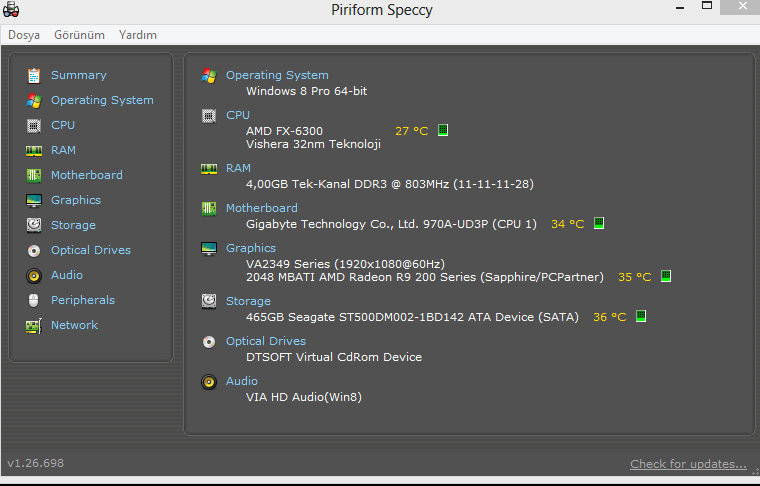Click the Optical Drives disc icon in sidebar

[x=33, y=251]
